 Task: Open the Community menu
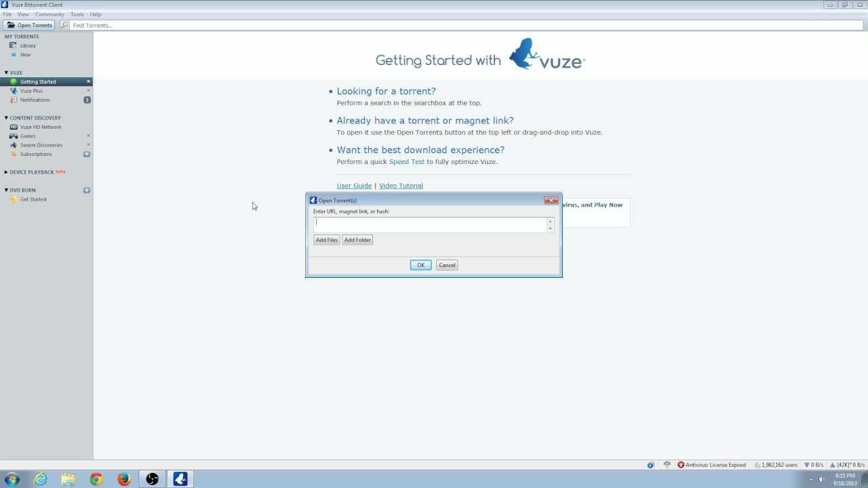(x=50, y=14)
